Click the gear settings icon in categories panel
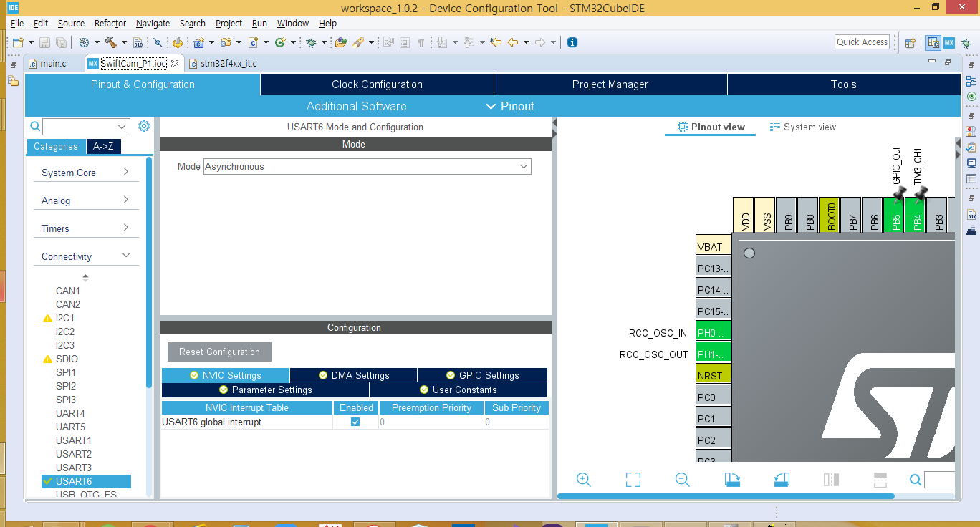Viewport: 980px width, 527px height. click(x=144, y=126)
